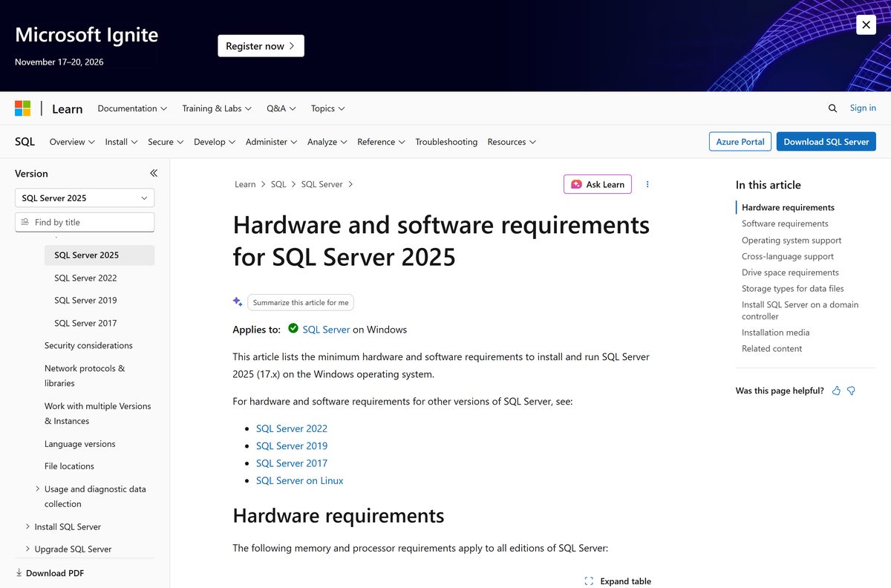Click the thumbs down feedback icon

pyautogui.click(x=851, y=391)
